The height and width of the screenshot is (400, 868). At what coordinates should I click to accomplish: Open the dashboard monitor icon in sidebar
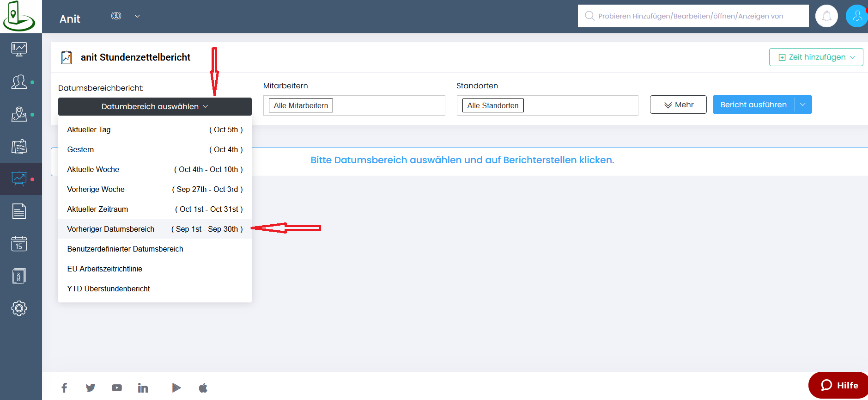[19, 49]
